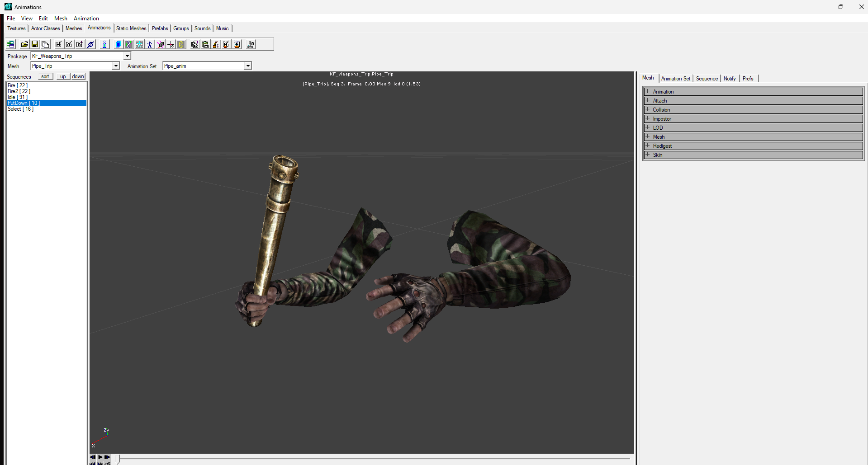Switch to the Textures browser tab
Image resolution: width=868 pixels, height=465 pixels.
click(16, 28)
